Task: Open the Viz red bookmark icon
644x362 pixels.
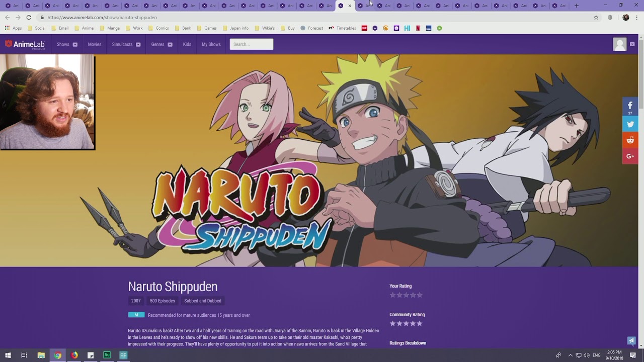Action: click(x=364, y=28)
